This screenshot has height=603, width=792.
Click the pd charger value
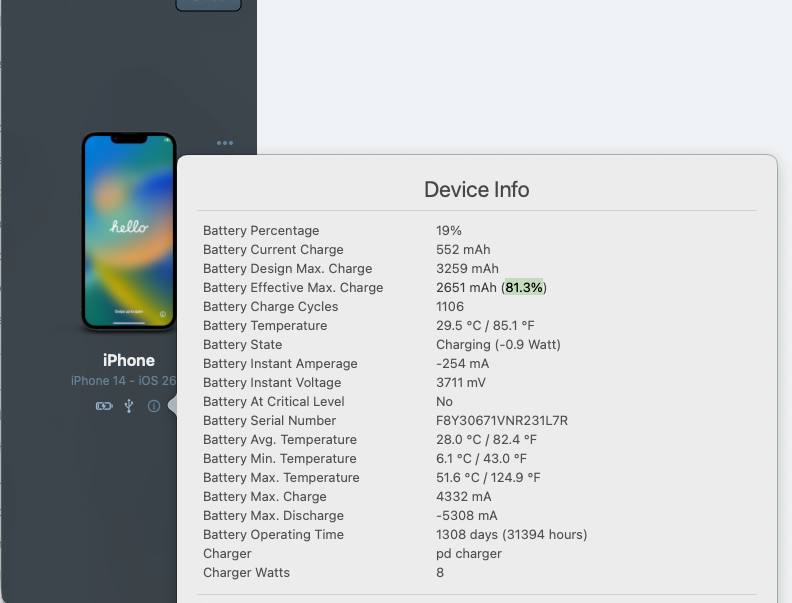469,554
